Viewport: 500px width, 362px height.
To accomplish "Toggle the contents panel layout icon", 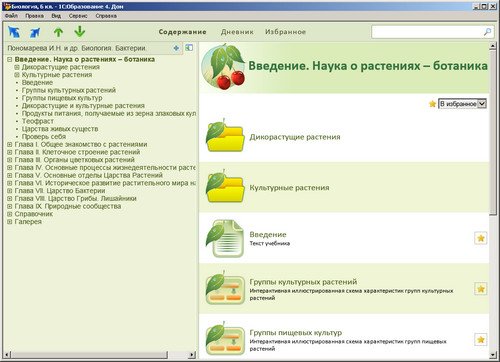I will [x=189, y=48].
